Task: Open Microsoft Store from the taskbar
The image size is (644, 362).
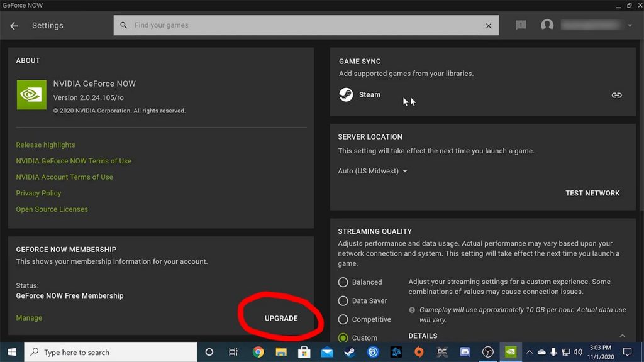Action: (304, 352)
